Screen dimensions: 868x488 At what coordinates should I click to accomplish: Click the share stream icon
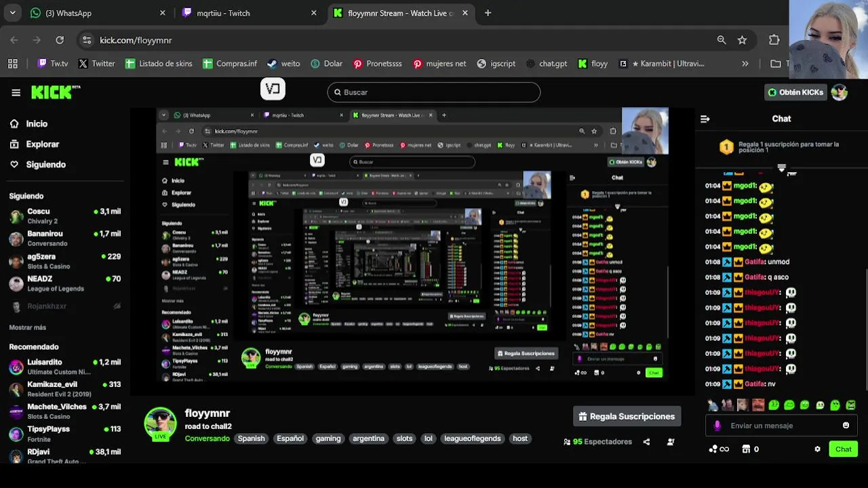[646, 442]
